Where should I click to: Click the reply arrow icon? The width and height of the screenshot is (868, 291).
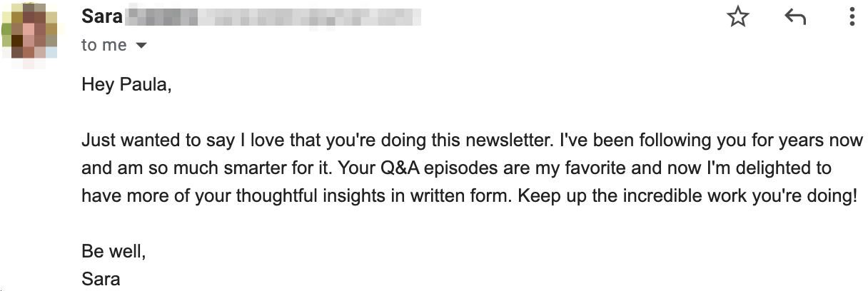795,17
